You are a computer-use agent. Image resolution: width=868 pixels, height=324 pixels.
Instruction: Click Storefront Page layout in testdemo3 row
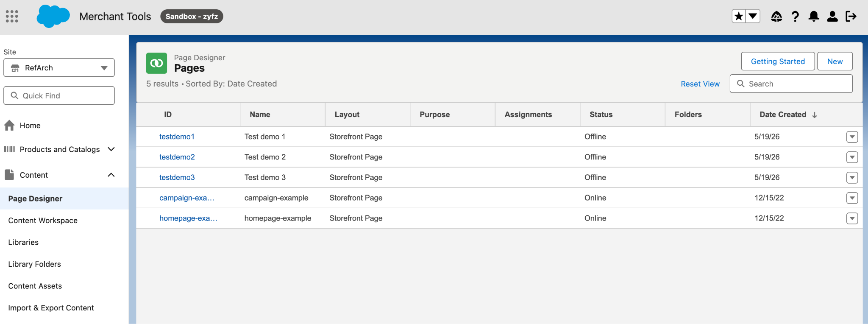tap(356, 177)
